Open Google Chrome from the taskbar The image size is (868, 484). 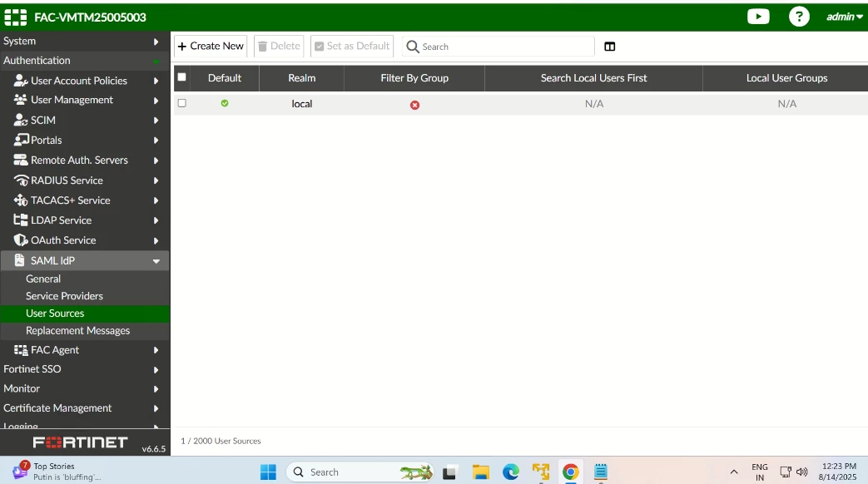pos(570,472)
